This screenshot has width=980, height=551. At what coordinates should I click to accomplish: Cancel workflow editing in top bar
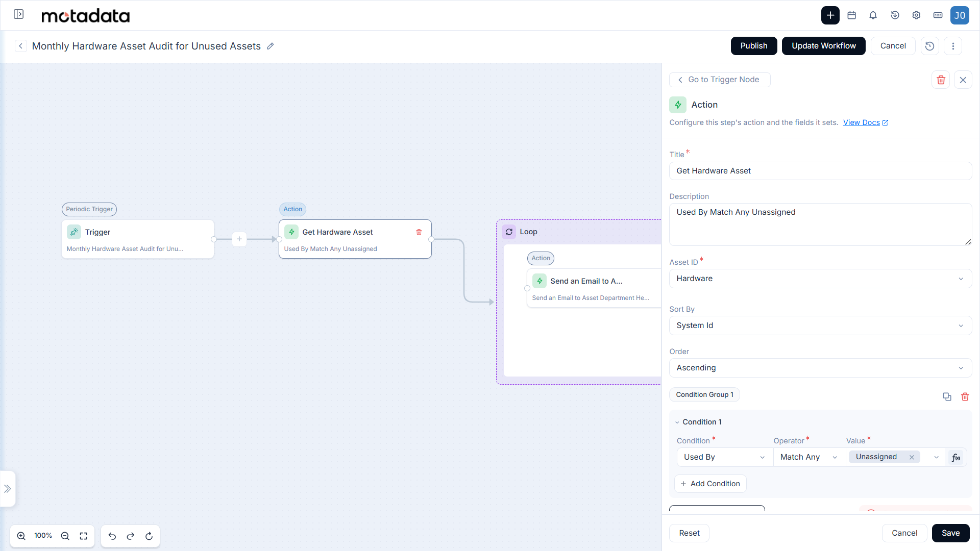click(x=893, y=46)
